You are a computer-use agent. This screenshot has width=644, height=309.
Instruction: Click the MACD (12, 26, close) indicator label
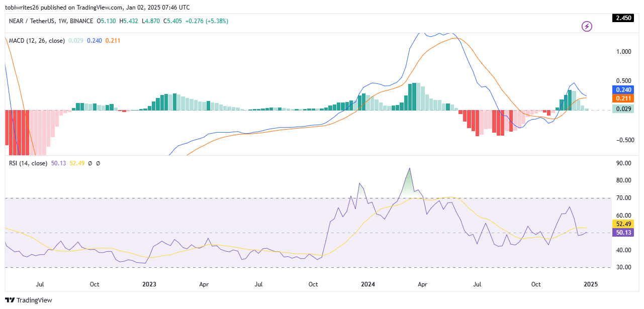36,41
